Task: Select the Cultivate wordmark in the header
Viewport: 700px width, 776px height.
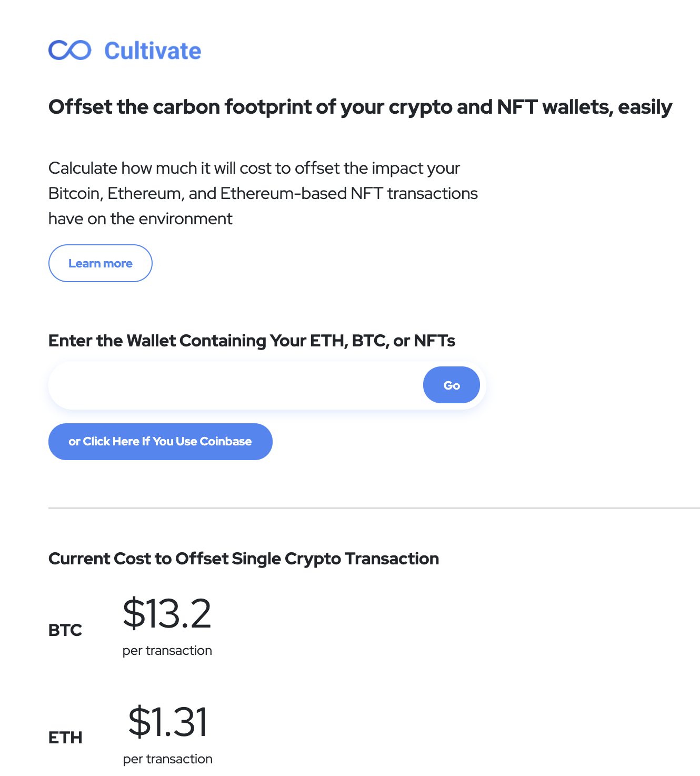Action: [x=153, y=51]
